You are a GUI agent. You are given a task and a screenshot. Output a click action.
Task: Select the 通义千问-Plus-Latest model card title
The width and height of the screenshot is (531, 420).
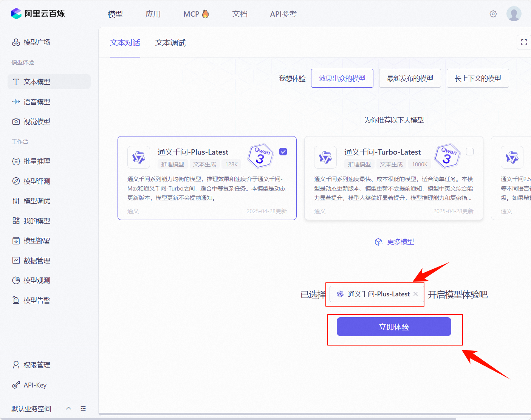point(193,152)
